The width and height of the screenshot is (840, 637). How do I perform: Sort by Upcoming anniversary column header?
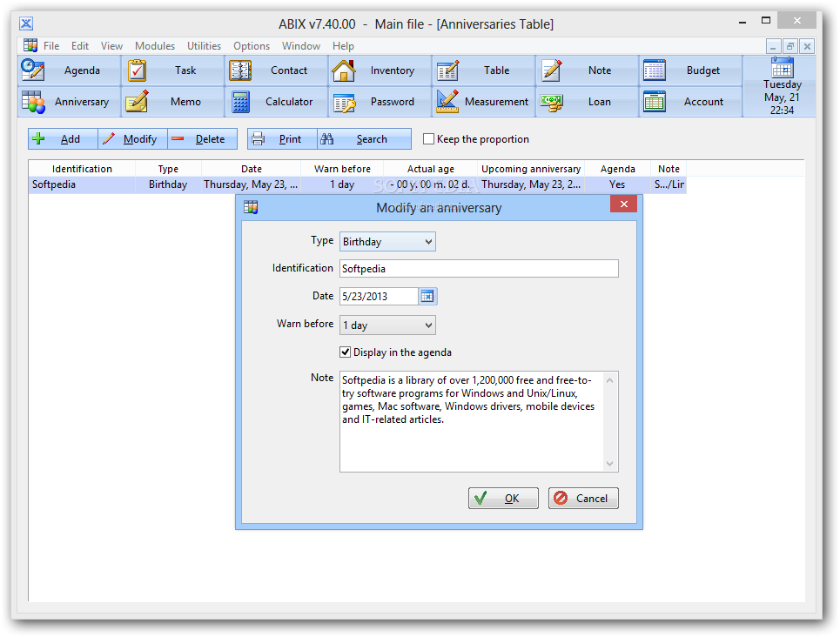pos(531,169)
